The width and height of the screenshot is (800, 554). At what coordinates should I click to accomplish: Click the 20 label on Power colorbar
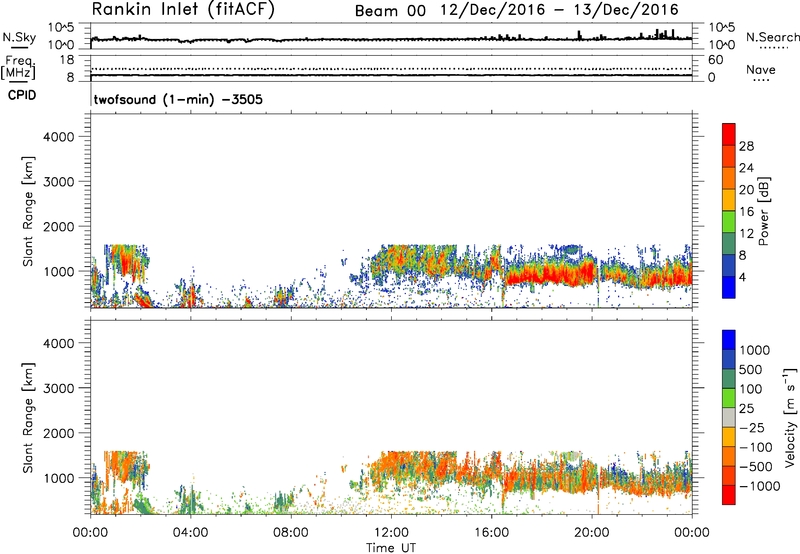746,190
